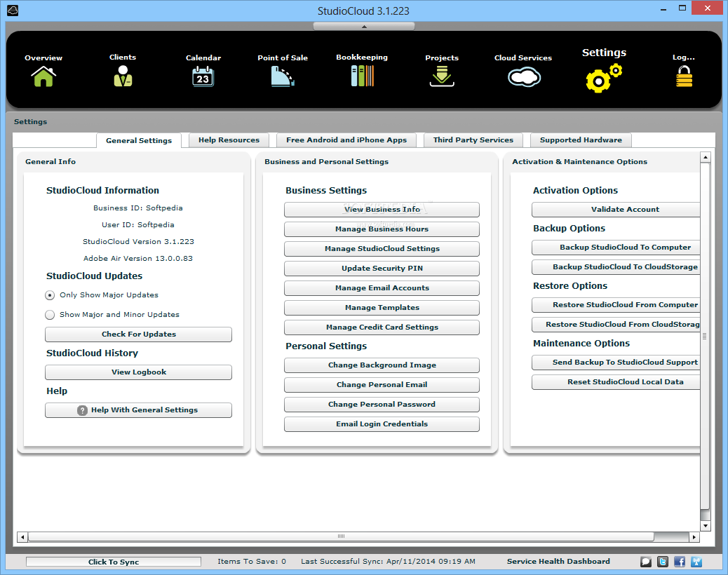Viewport: 728px width, 575px height.
Task: Click Restore StudioCloud From CloudStorage
Action: pyautogui.click(x=616, y=325)
